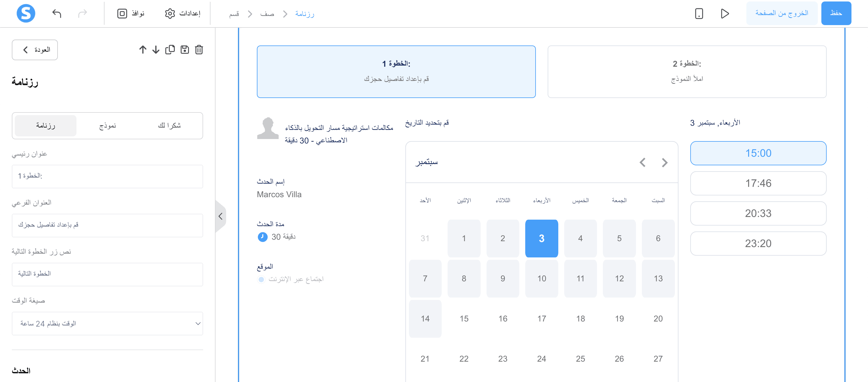
Task: Switch to the نموذج tab
Action: click(x=107, y=125)
